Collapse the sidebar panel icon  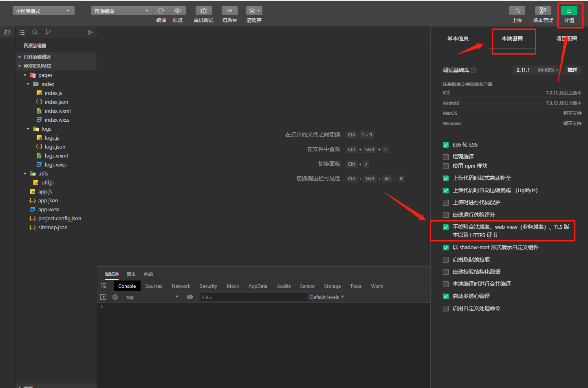click(90, 32)
